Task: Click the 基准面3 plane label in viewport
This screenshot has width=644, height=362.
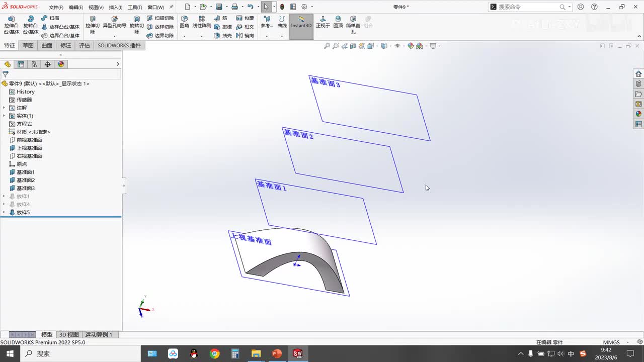Action: 325,82
